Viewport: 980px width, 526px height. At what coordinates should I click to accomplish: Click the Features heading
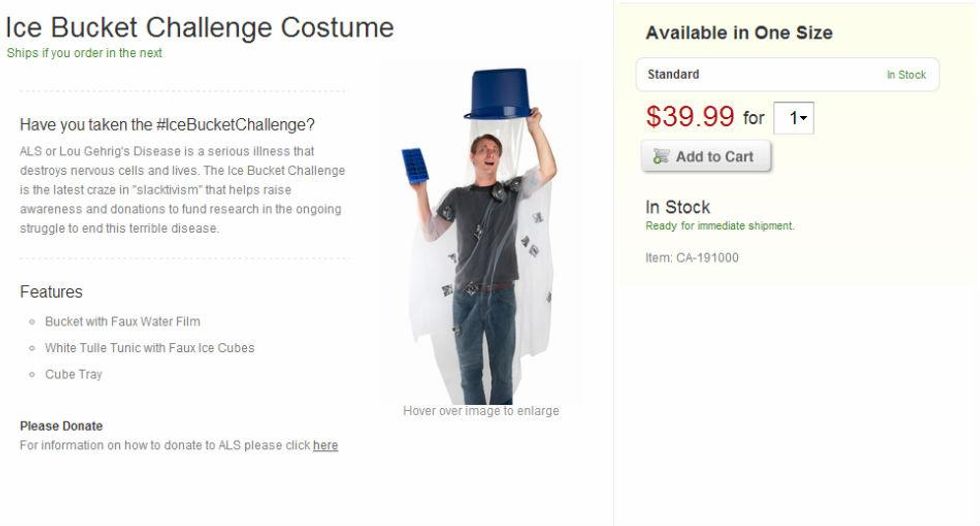(51, 292)
